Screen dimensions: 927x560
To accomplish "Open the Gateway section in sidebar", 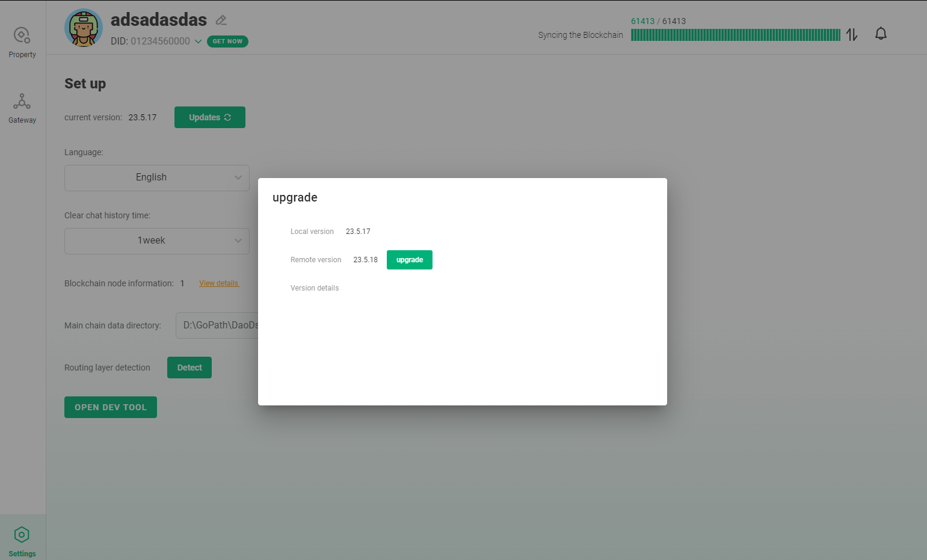I will pos(22,108).
